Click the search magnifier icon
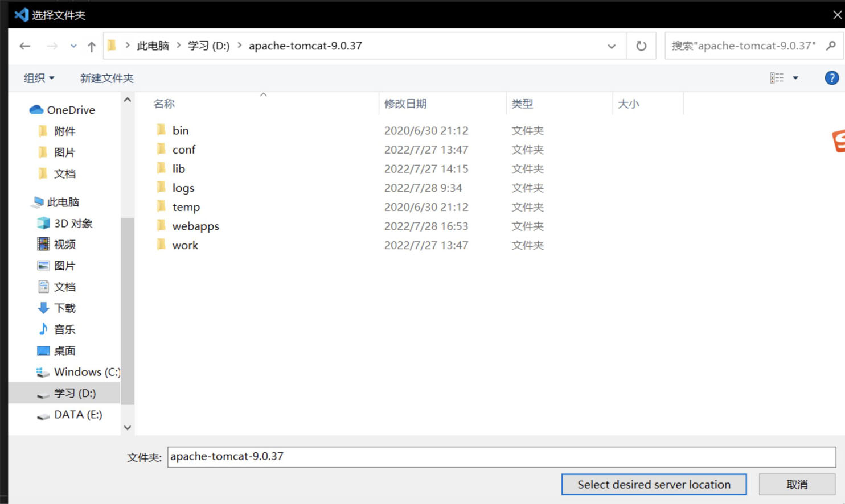845x504 pixels. (x=831, y=46)
